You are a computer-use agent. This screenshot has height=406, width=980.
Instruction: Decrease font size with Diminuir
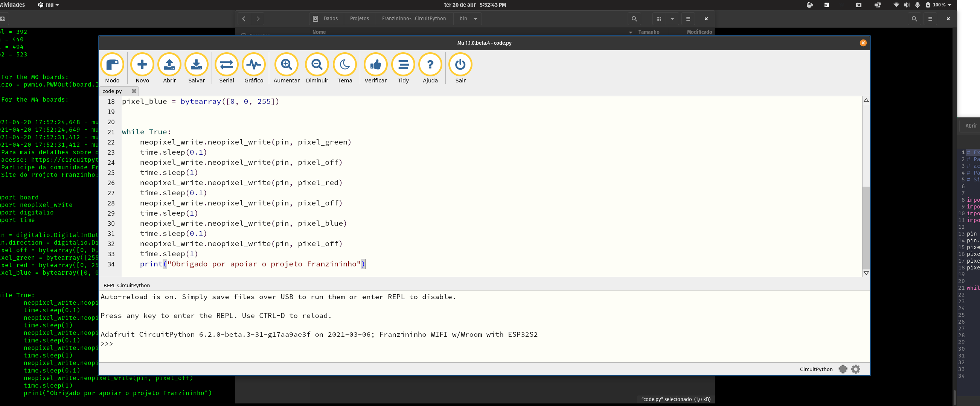(317, 68)
